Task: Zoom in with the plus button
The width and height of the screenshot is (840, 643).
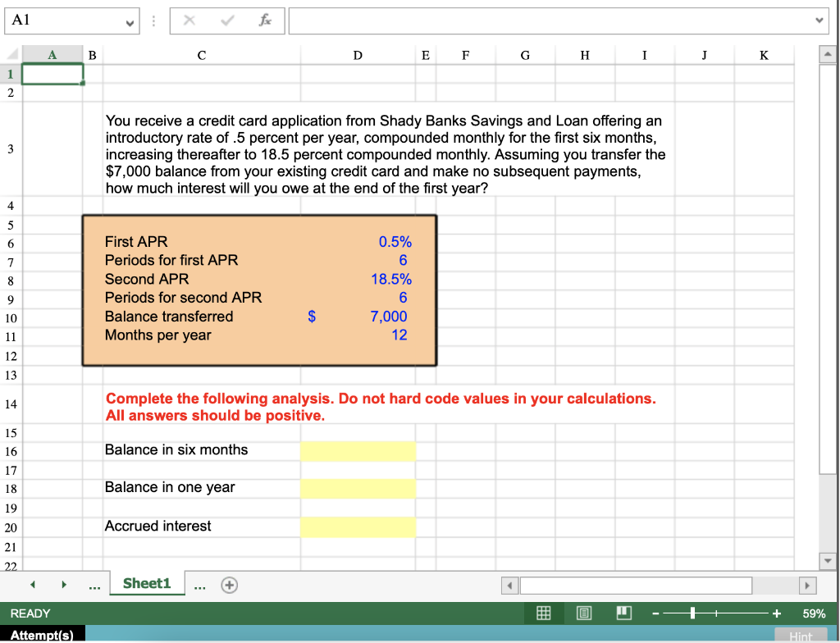Action: 776,613
